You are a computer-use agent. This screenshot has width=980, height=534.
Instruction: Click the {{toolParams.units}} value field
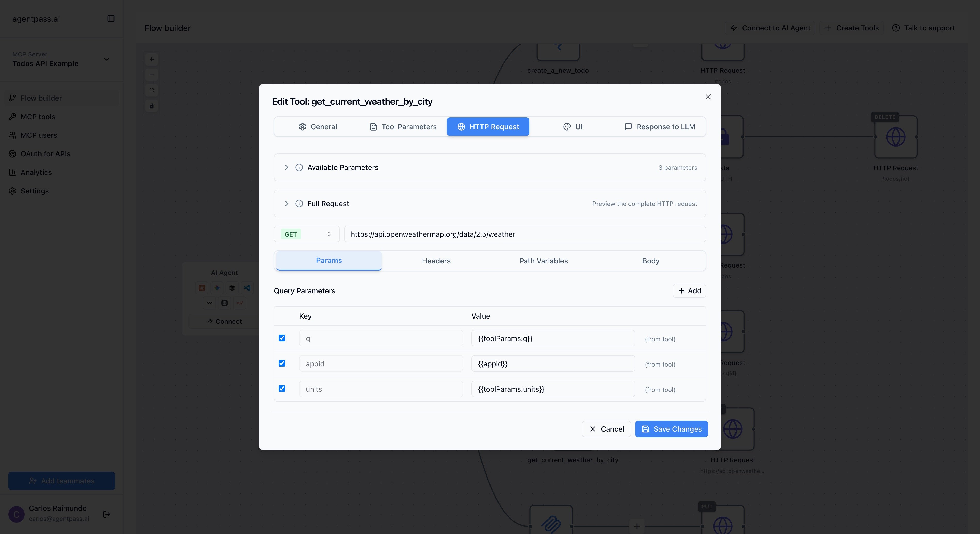tap(553, 389)
